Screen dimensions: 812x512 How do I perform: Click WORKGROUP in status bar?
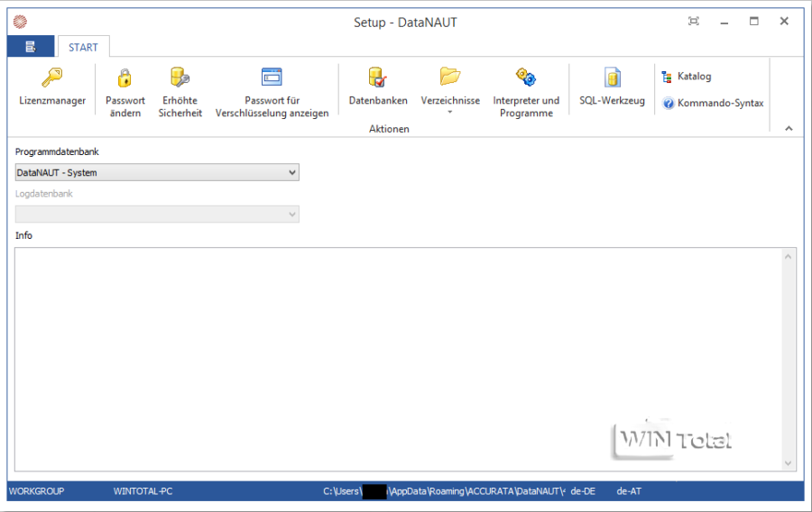pos(36,491)
